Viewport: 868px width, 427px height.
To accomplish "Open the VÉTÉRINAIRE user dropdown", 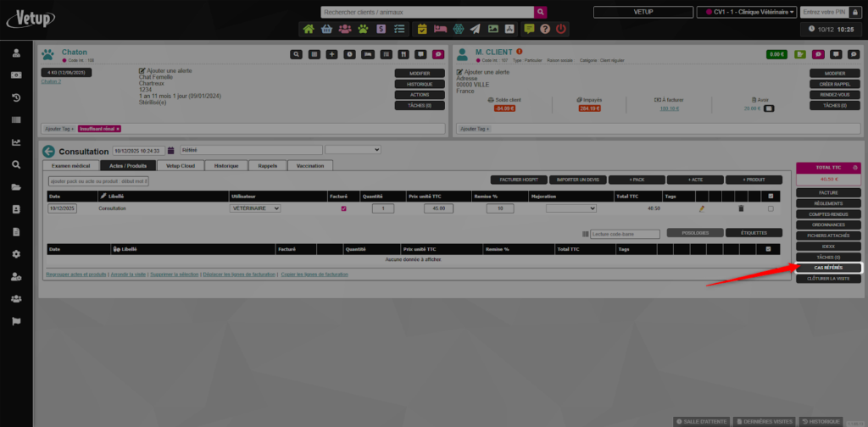I will (x=255, y=208).
